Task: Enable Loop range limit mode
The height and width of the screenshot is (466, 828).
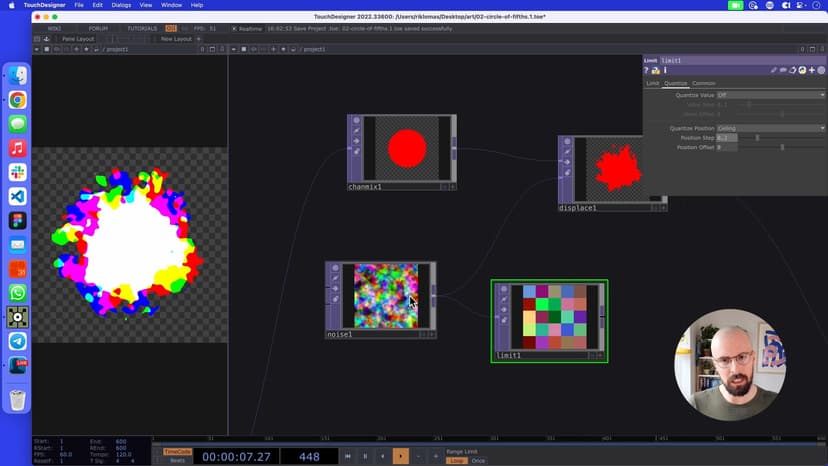Action: pyautogui.click(x=455, y=461)
